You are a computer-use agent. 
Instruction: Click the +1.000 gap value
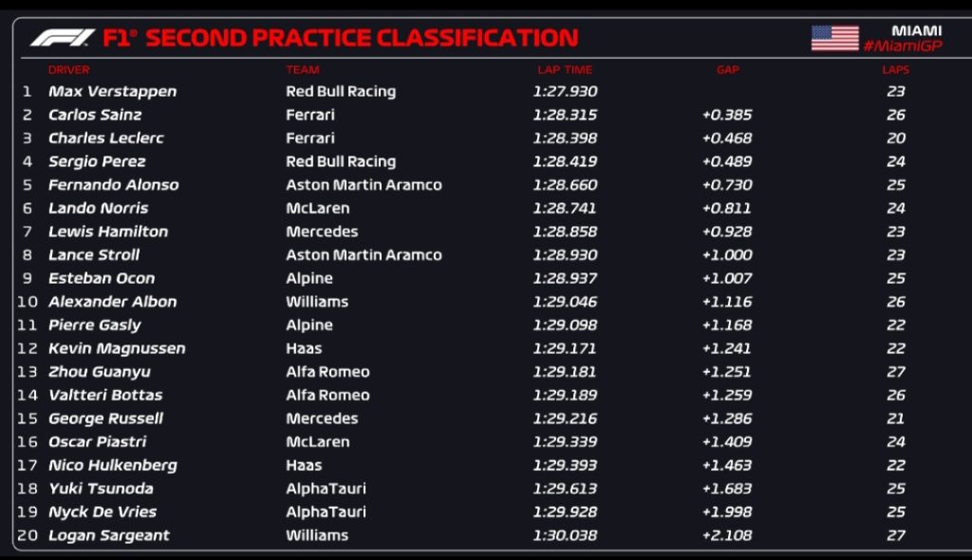[x=727, y=255]
